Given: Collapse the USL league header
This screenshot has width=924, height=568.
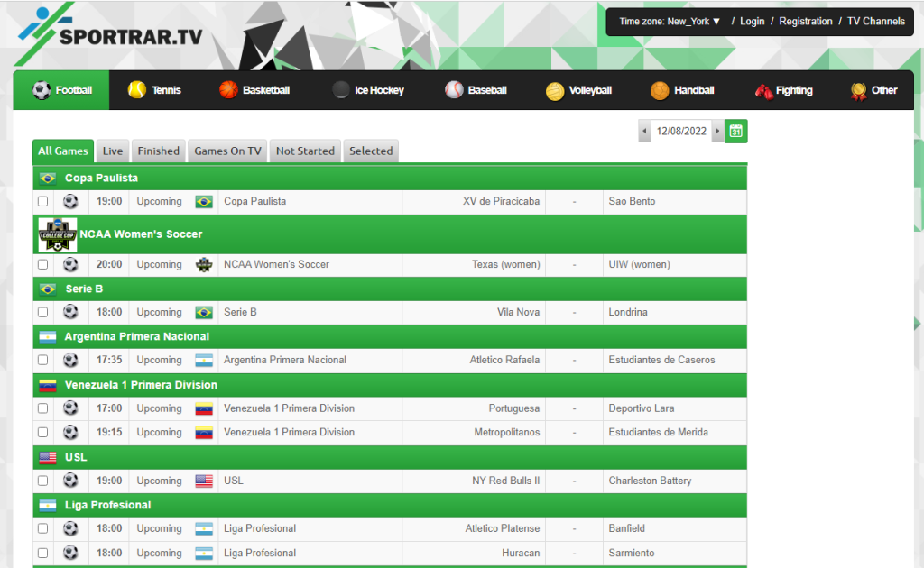Looking at the screenshot, I should 390,457.
